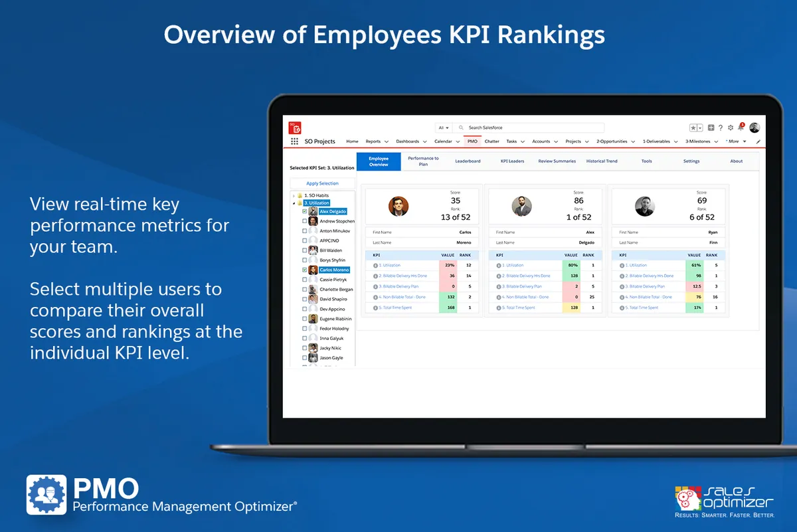Image resolution: width=797 pixels, height=532 pixels.
Task: Uncheck the Carlos Moreno checkbox
Action: pyautogui.click(x=305, y=270)
